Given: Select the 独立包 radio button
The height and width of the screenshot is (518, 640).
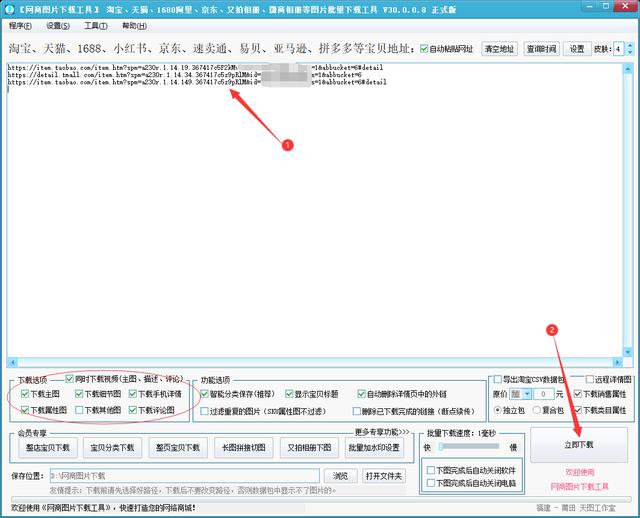Looking at the screenshot, I should pyautogui.click(x=497, y=410).
